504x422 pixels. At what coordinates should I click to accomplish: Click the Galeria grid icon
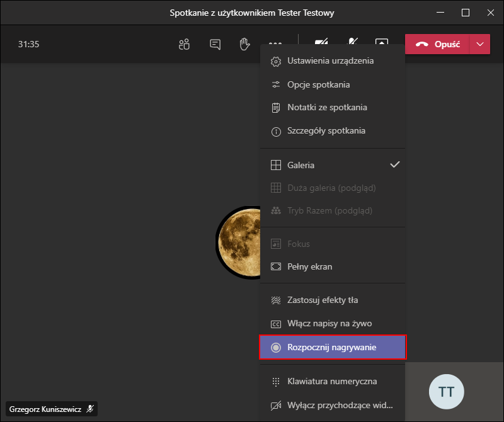pos(276,165)
